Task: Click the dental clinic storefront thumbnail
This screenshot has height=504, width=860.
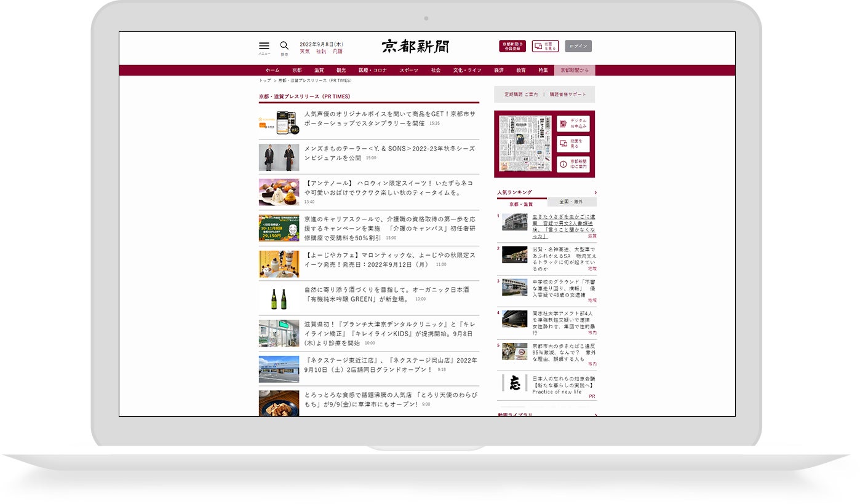Action: click(x=279, y=334)
